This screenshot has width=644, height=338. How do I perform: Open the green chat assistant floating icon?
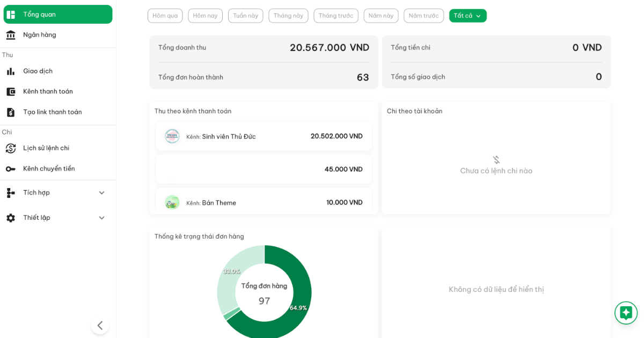coord(626,313)
